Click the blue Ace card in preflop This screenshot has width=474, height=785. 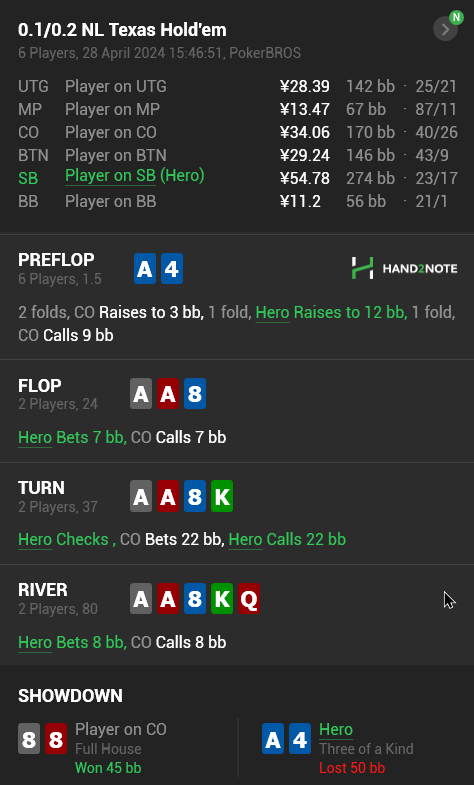point(145,269)
